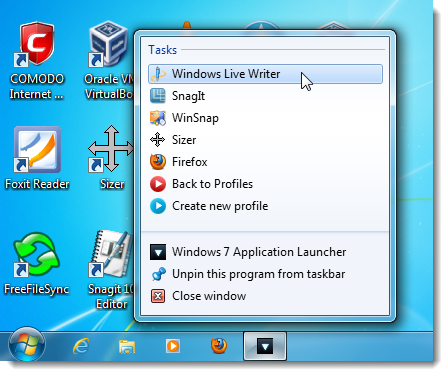Select SnagIt in the Tasks list

tap(265, 96)
